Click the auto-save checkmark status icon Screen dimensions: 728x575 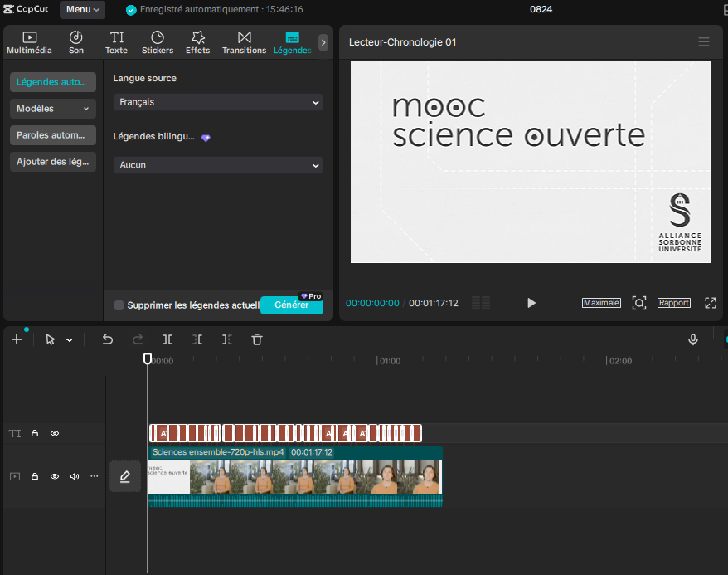pos(131,10)
